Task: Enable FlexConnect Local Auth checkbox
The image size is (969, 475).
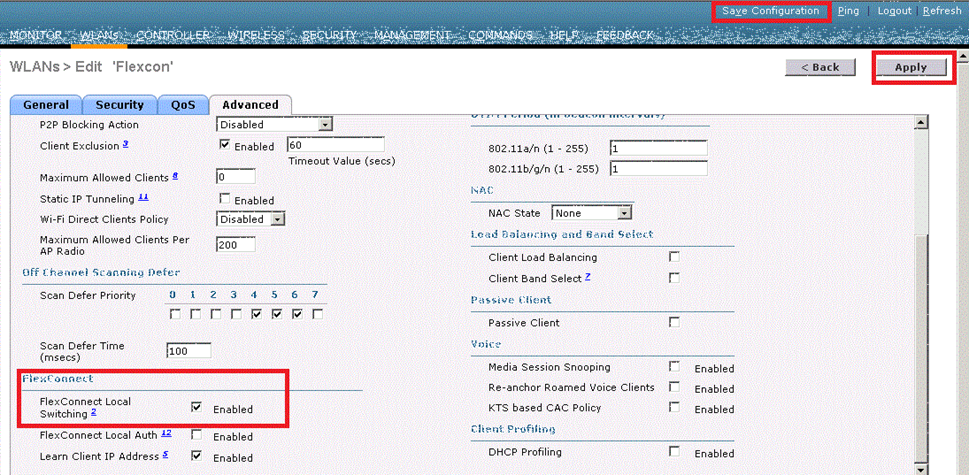Action: coord(197,435)
